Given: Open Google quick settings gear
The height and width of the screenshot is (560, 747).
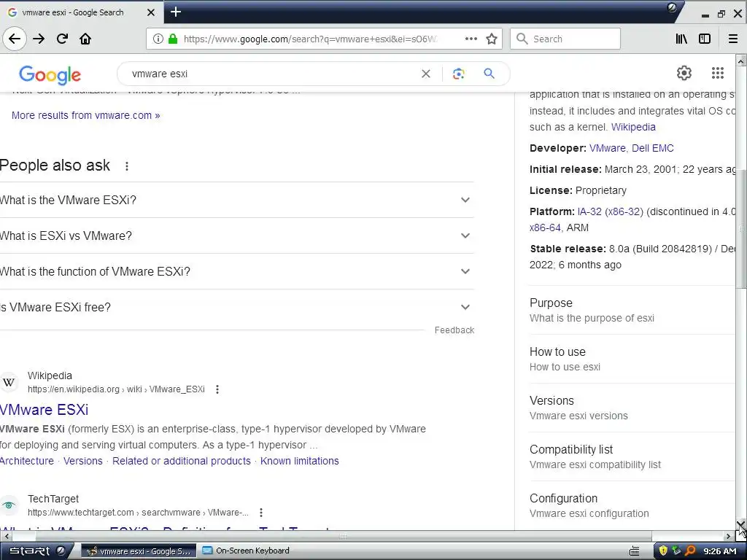Looking at the screenshot, I should (684, 73).
